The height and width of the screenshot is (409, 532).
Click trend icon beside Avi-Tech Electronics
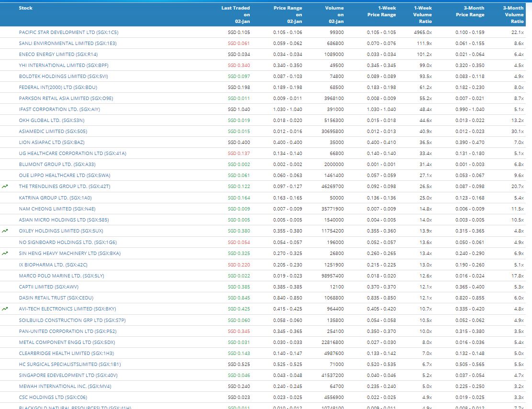(5, 309)
